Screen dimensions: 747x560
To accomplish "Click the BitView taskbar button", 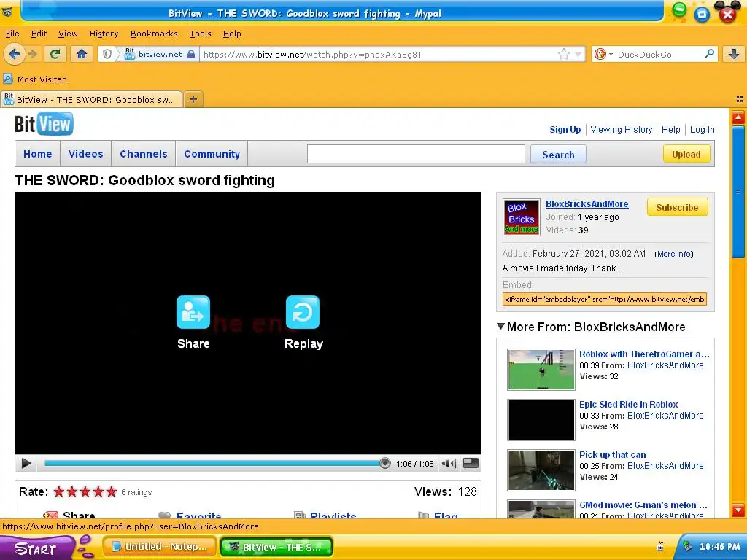I will [x=276, y=547].
